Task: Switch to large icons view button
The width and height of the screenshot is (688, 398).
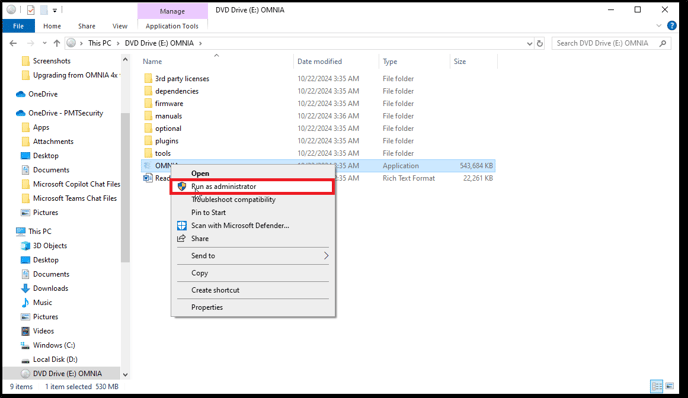Action: 670,386
